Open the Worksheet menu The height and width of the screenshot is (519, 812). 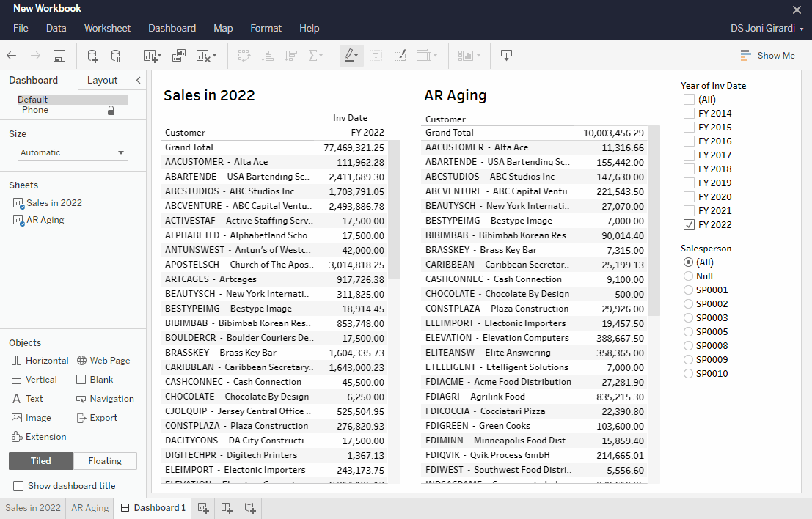[107, 29]
